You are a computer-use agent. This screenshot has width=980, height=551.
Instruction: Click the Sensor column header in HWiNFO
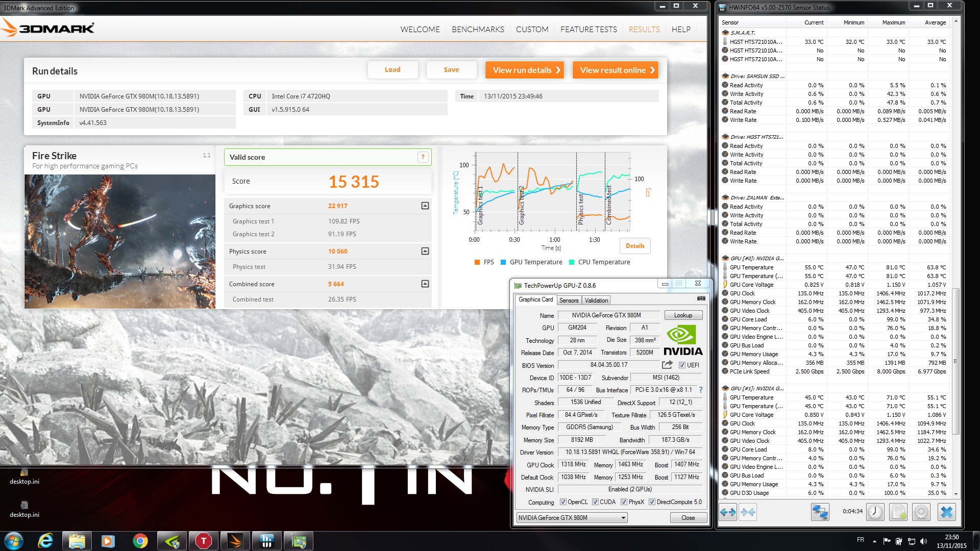(x=751, y=22)
